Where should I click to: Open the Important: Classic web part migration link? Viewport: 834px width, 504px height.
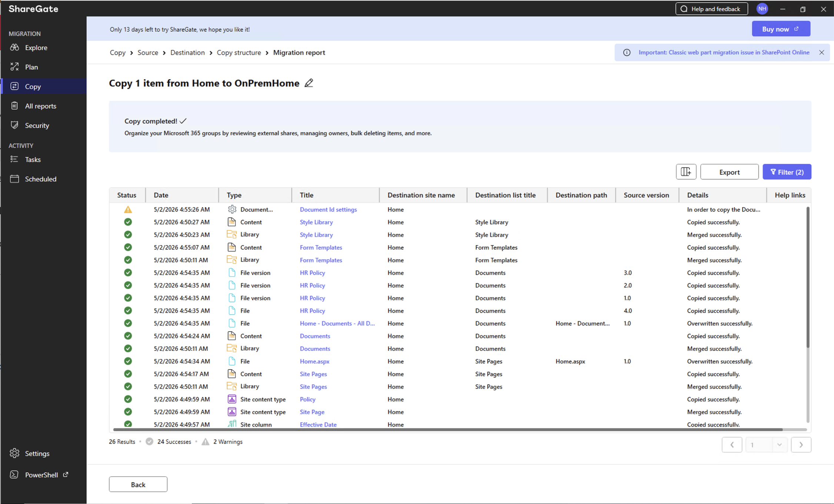[724, 52]
